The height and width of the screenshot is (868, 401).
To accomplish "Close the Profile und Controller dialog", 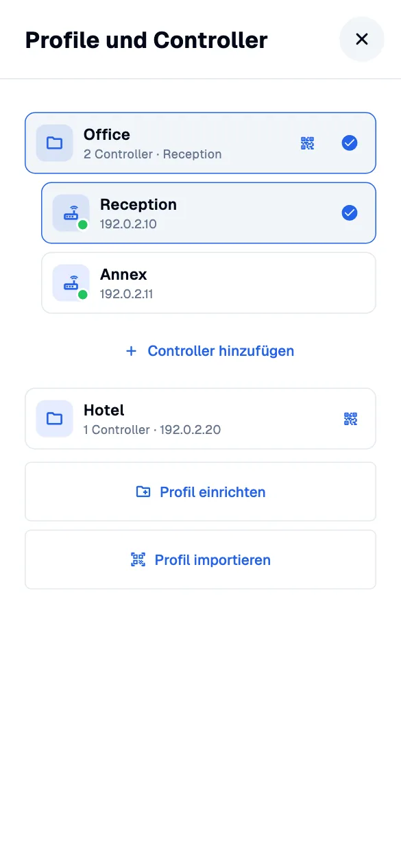I will pos(362,39).
